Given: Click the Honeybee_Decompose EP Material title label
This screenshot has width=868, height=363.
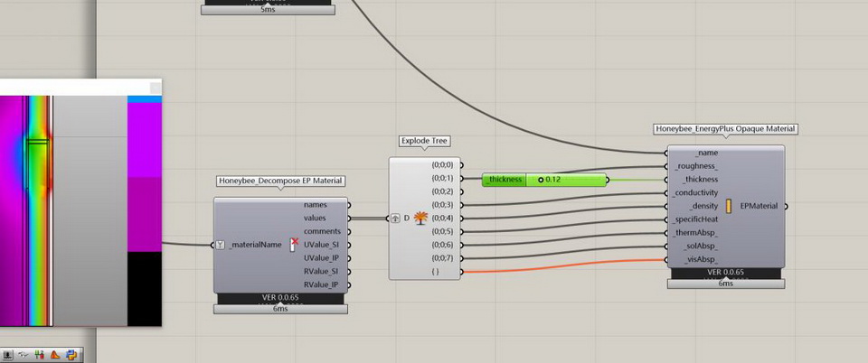Looking at the screenshot, I should tap(280, 181).
